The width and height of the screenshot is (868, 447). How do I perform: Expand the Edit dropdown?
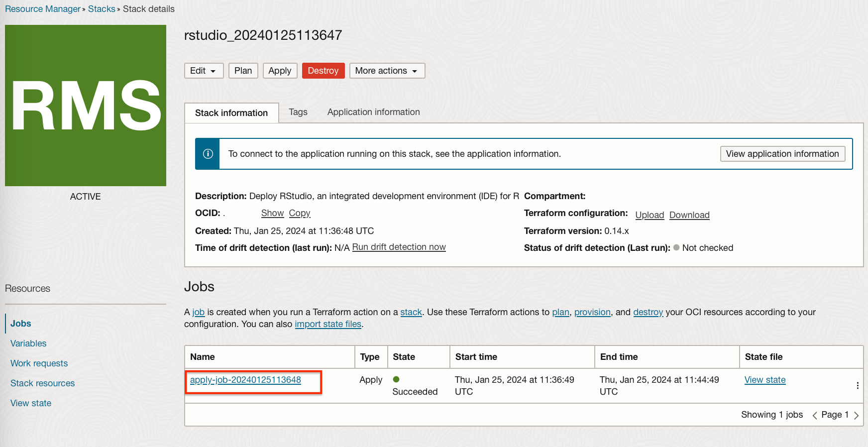click(204, 71)
